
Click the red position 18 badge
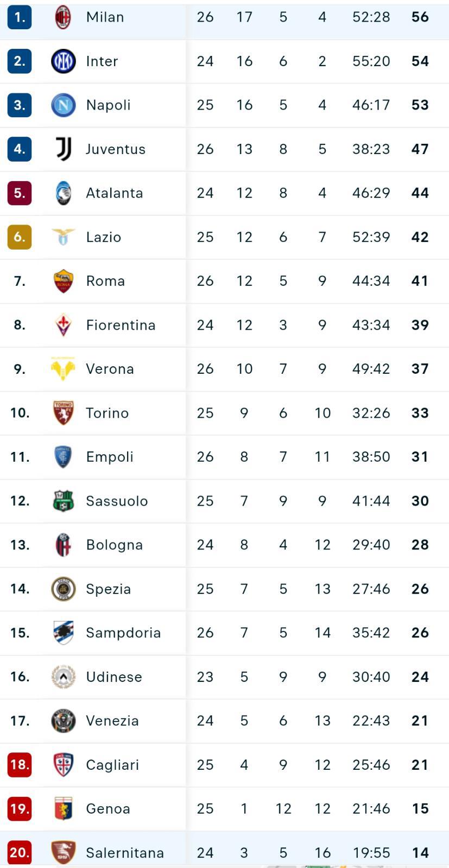20,764
